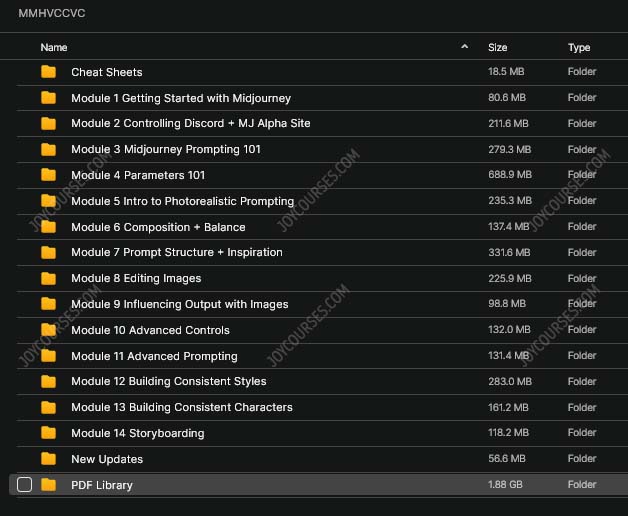Open Module 10 Advanced Controls
The image size is (628, 516).
(151, 330)
